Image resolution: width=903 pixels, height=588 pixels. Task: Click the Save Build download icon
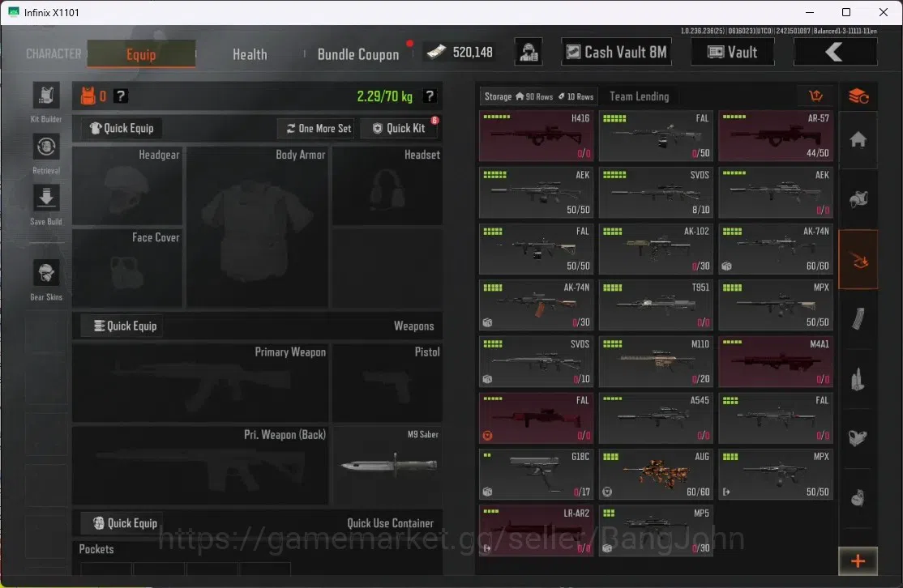click(x=46, y=198)
